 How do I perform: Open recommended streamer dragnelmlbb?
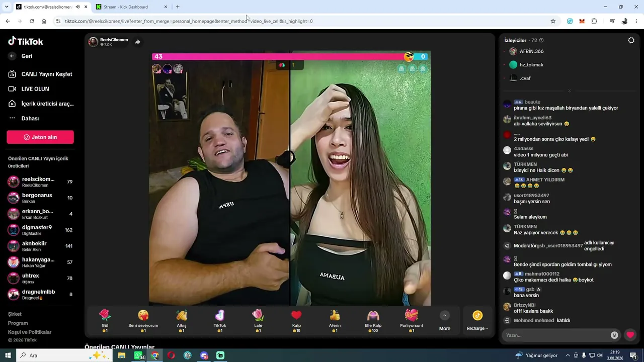(40, 294)
